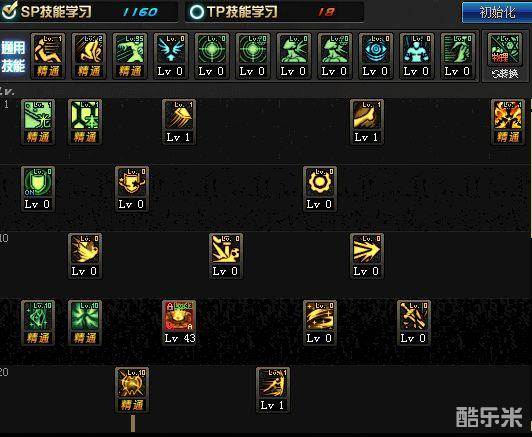The image size is (532, 437).
Task: Select the trophy cup Lv 0 skill
Action: tap(132, 189)
